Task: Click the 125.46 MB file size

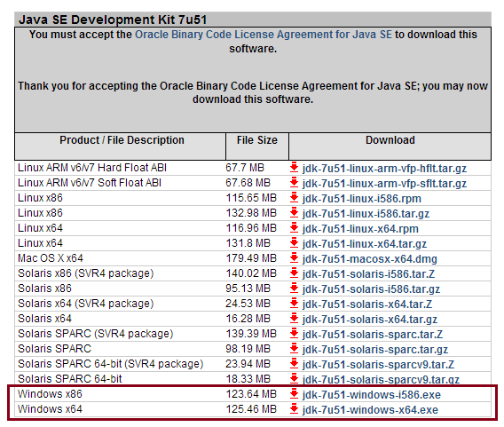Action: [x=251, y=409]
